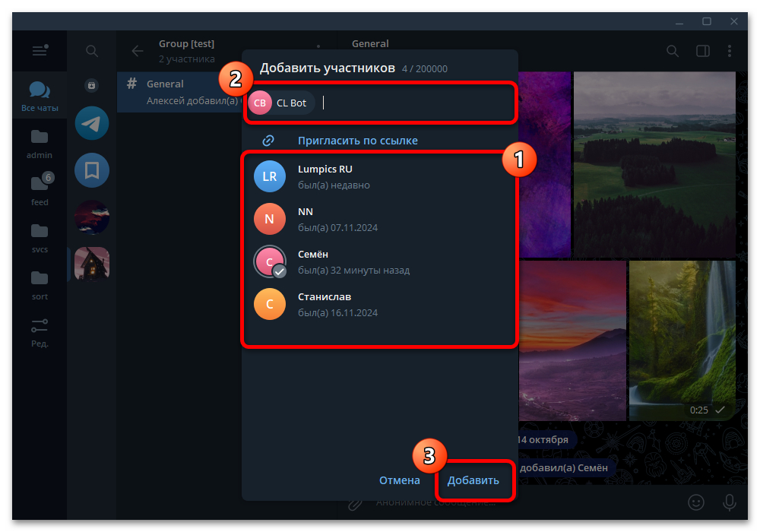
Task: Select Станислав in the contact list
Action: [379, 304]
